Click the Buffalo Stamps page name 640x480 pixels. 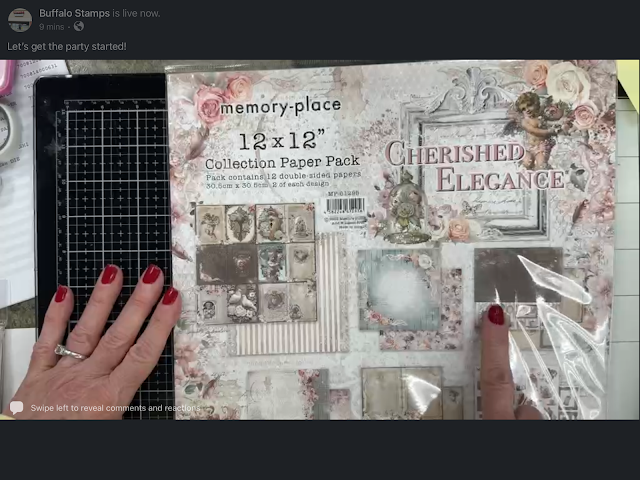[74, 13]
